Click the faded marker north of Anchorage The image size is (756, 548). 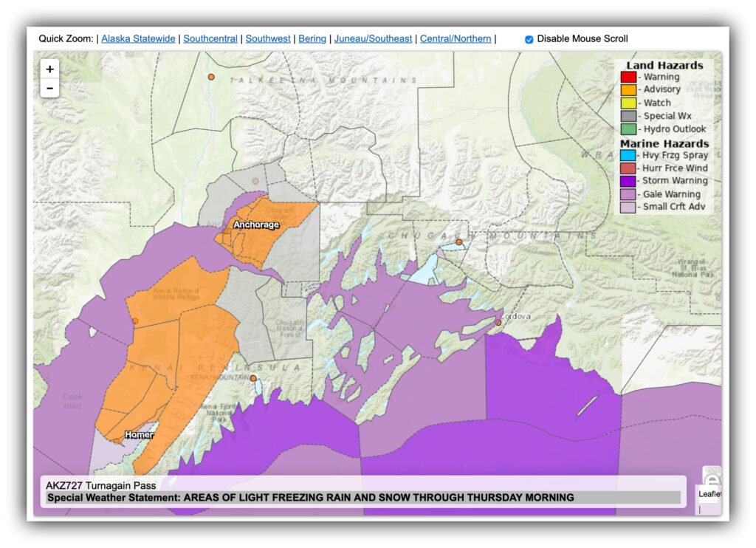pos(255,181)
